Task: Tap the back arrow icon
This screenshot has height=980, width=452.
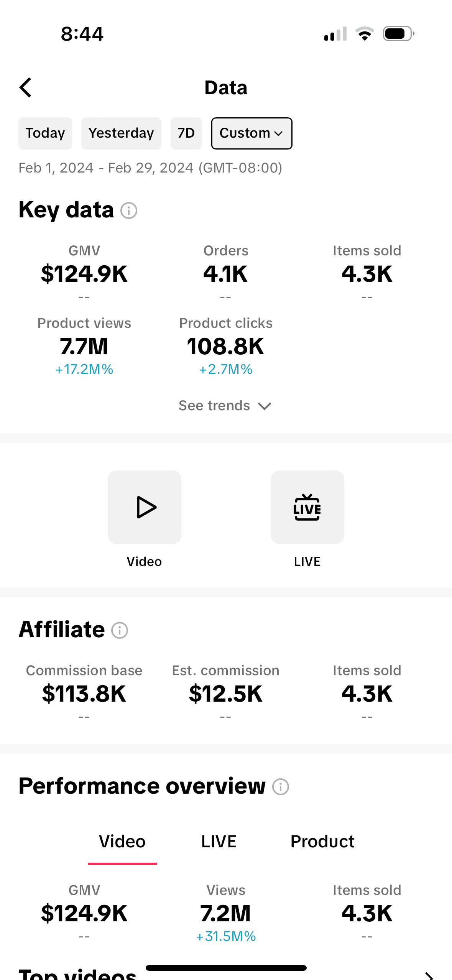Action: pyautogui.click(x=26, y=87)
